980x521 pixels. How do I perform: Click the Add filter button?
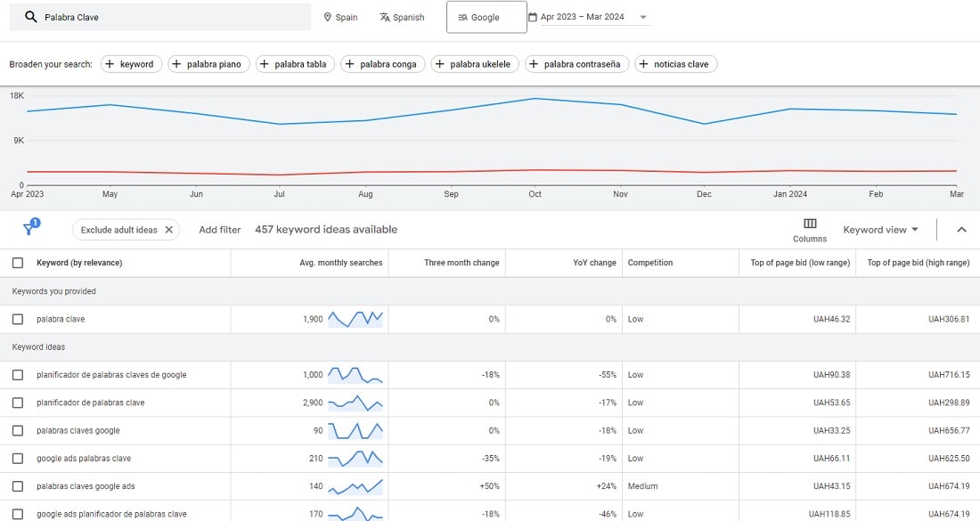click(219, 230)
